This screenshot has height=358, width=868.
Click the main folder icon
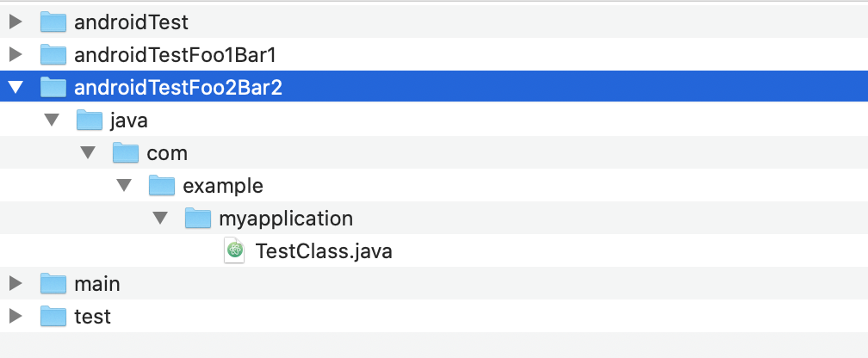53,283
